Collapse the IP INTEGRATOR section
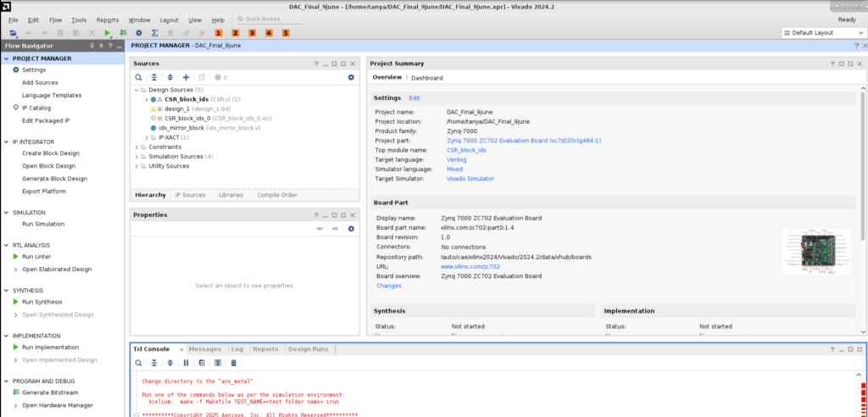Screen dimensions: 868x417 pos(6,142)
